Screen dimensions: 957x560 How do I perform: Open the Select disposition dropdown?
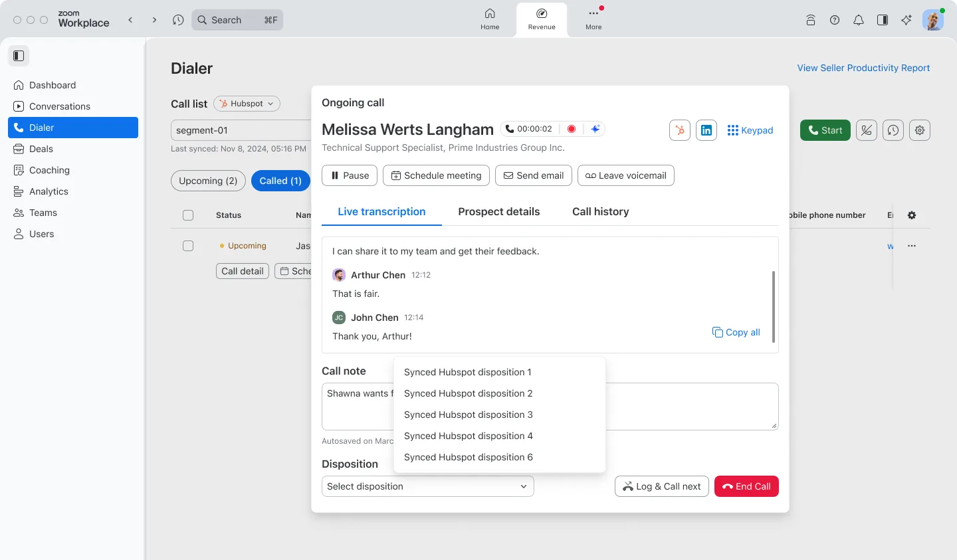427,486
